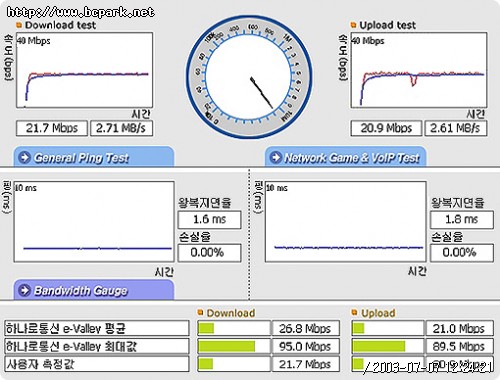This screenshot has width=500, height=380.
Task: Click the 21.0 Mbps average upload value
Action: (x=460, y=328)
